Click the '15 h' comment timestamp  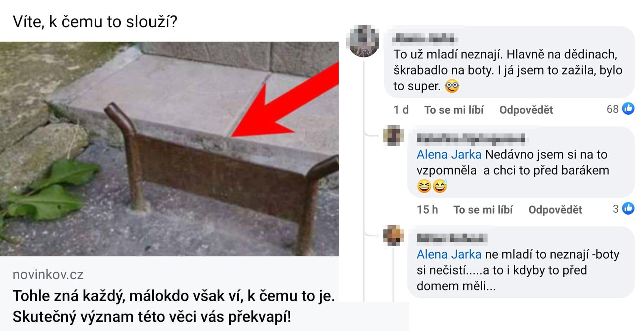pyautogui.click(x=427, y=210)
